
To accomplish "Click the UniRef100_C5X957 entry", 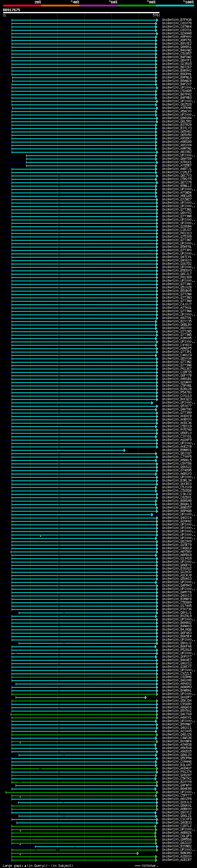I will click(177, 54).
